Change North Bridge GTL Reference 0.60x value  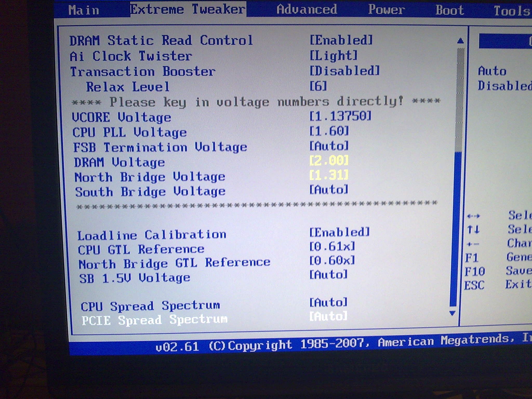point(332,260)
